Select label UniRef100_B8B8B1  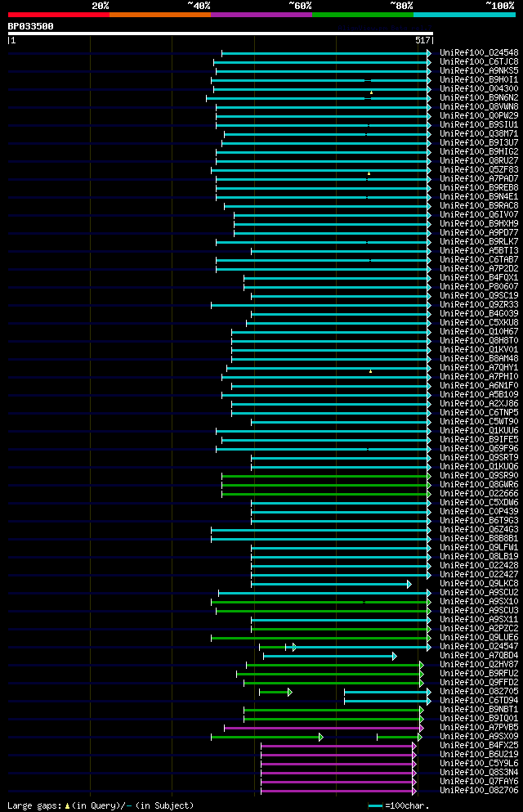pyautogui.click(x=479, y=539)
